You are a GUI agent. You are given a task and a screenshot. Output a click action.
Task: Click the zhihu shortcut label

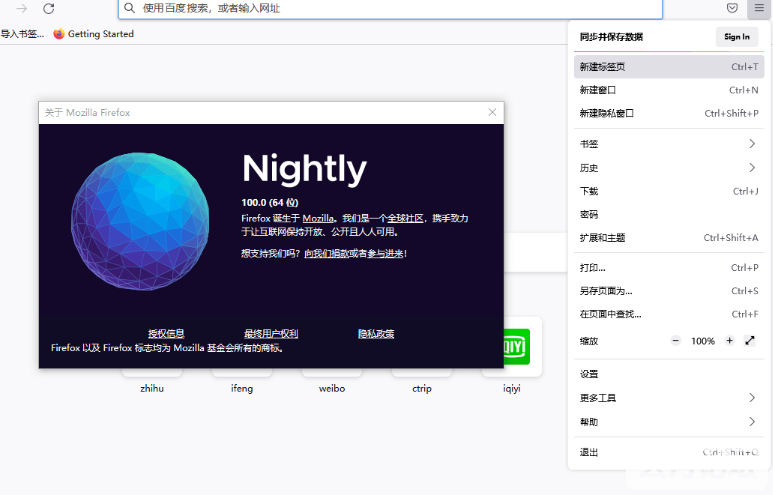pos(152,389)
